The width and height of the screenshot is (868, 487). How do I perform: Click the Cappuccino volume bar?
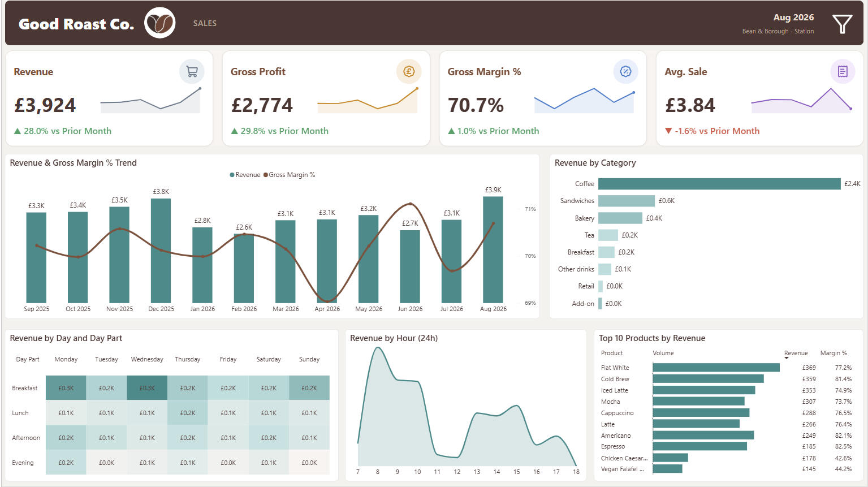click(x=701, y=413)
